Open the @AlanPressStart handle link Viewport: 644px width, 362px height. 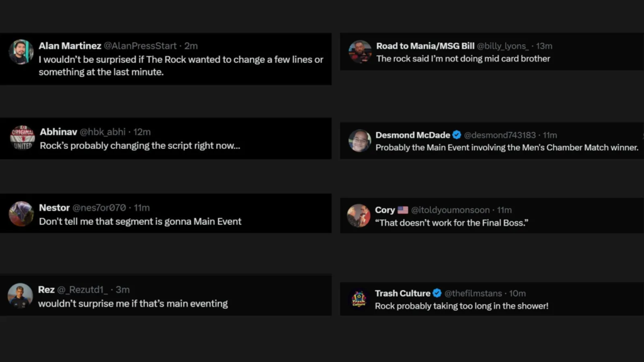141,46
